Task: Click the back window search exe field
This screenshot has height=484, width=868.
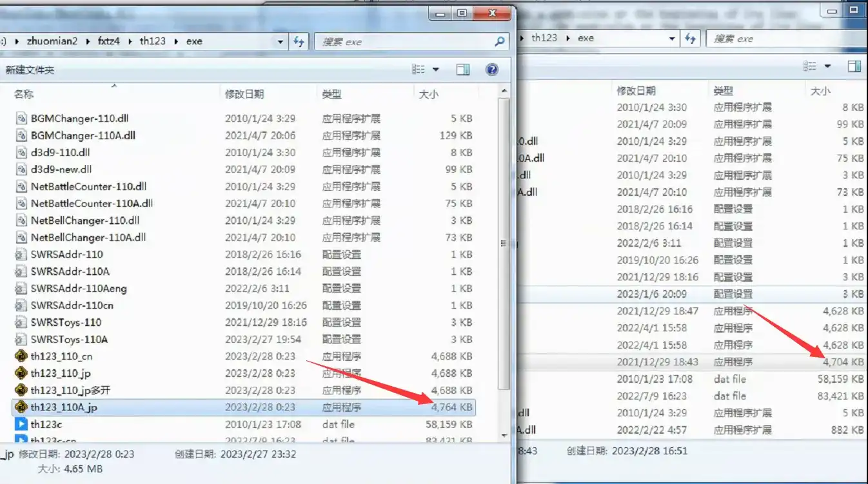Action: (x=787, y=38)
